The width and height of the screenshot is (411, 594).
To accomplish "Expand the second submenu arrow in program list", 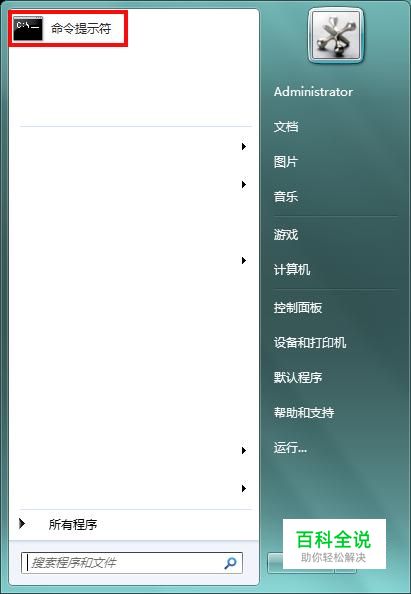I will [244, 184].
